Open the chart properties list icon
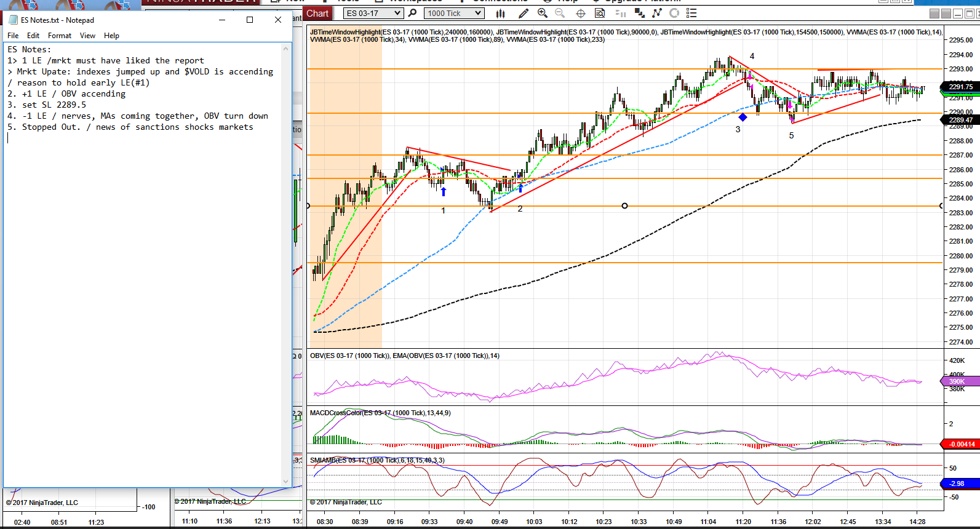Screen dimensions: 980x529 click(691, 13)
